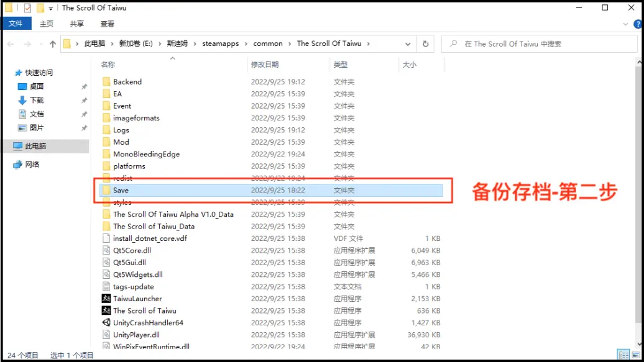644x362 pixels.
Task: Click the back navigation arrow
Action: tap(11, 44)
